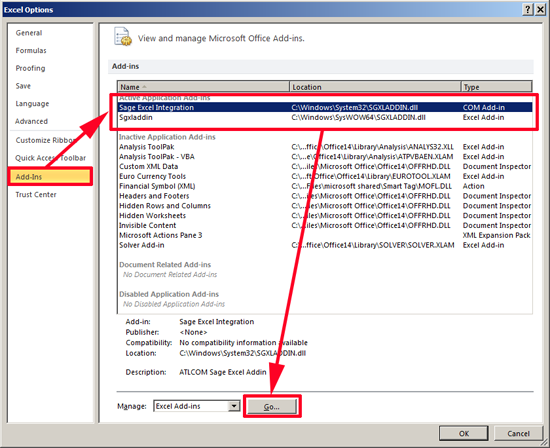Viewport: 550px width, 448px height.
Task: Select the Custom XML Data row
Action: (x=325, y=167)
